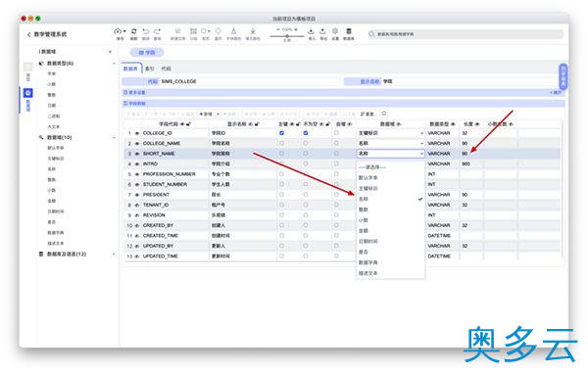The width and height of the screenshot is (588, 373).
Task: Click the row icon beside TENANT_ID
Action: point(137,206)
